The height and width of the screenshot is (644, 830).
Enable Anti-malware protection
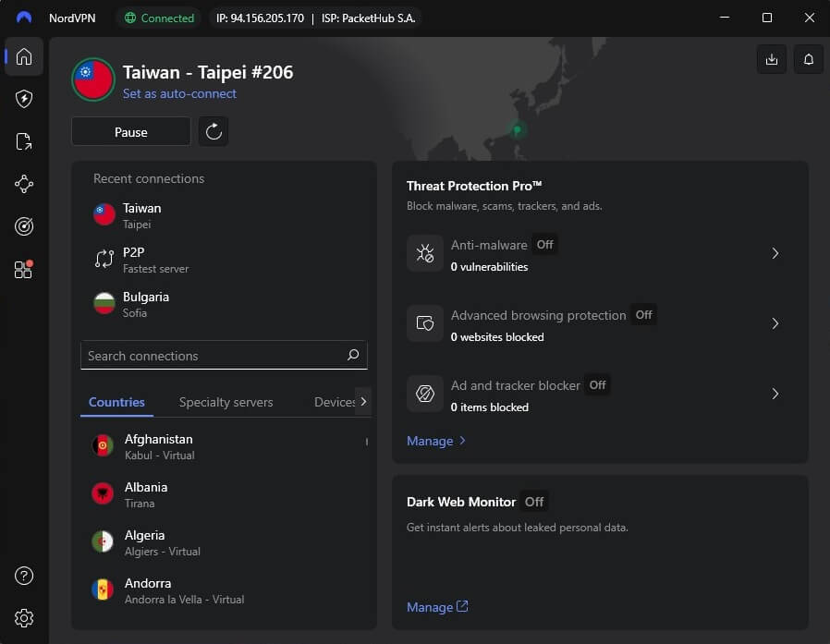click(x=544, y=245)
